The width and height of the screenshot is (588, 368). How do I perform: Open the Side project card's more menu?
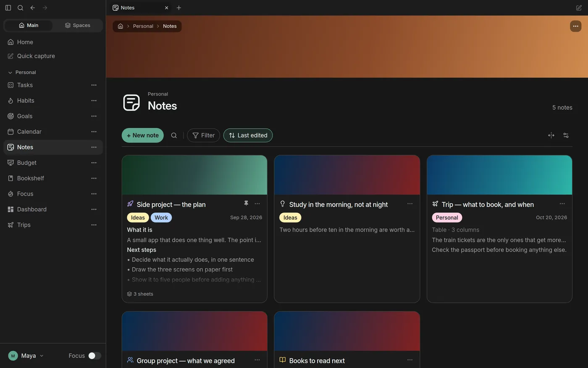click(257, 204)
